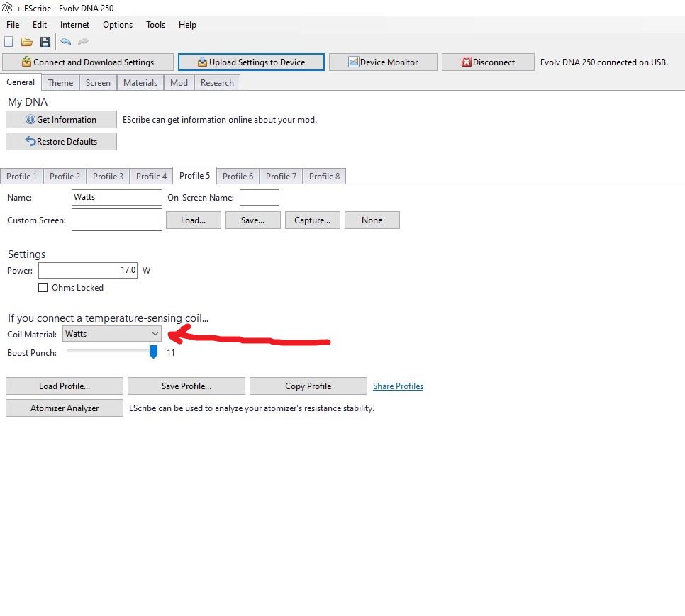Switch to the Theme tab
685x616 pixels.
pos(60,82)
